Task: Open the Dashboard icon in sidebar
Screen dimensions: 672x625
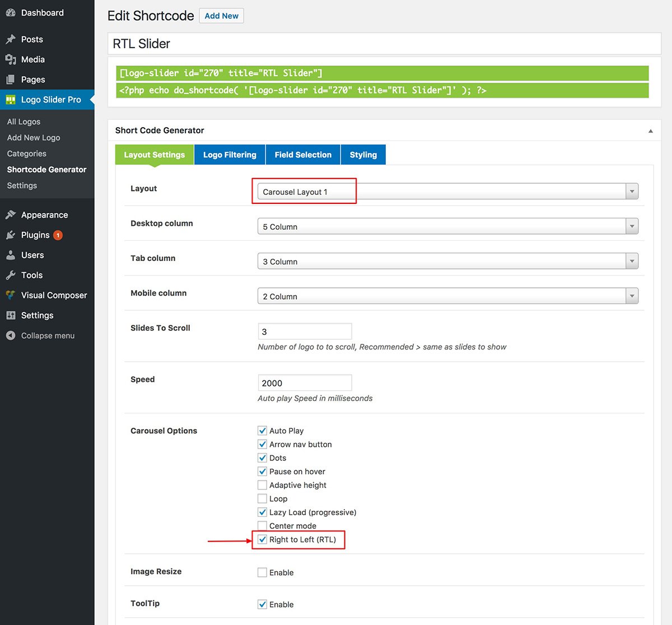Action: point(10,13)
